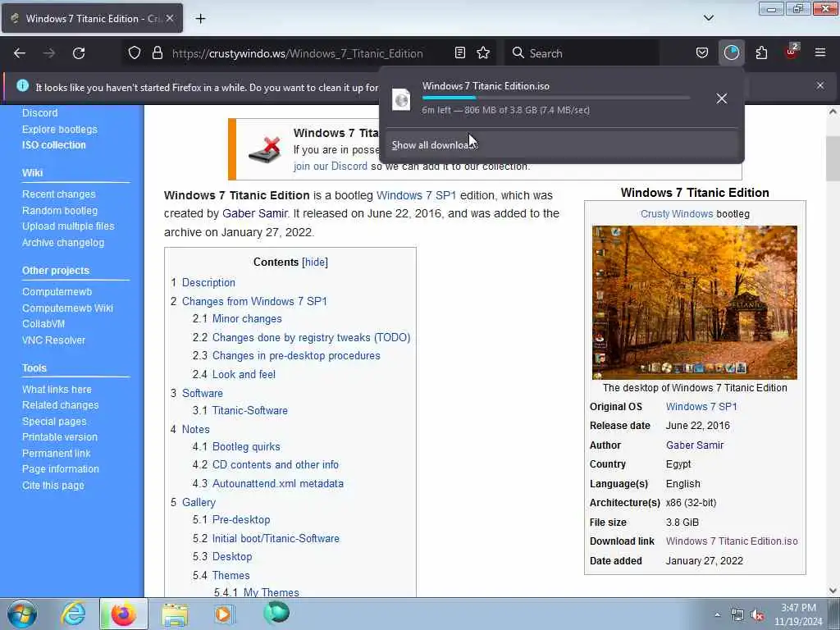
Task: Open the Extensions puzzle icon
Action: [761, 52]
